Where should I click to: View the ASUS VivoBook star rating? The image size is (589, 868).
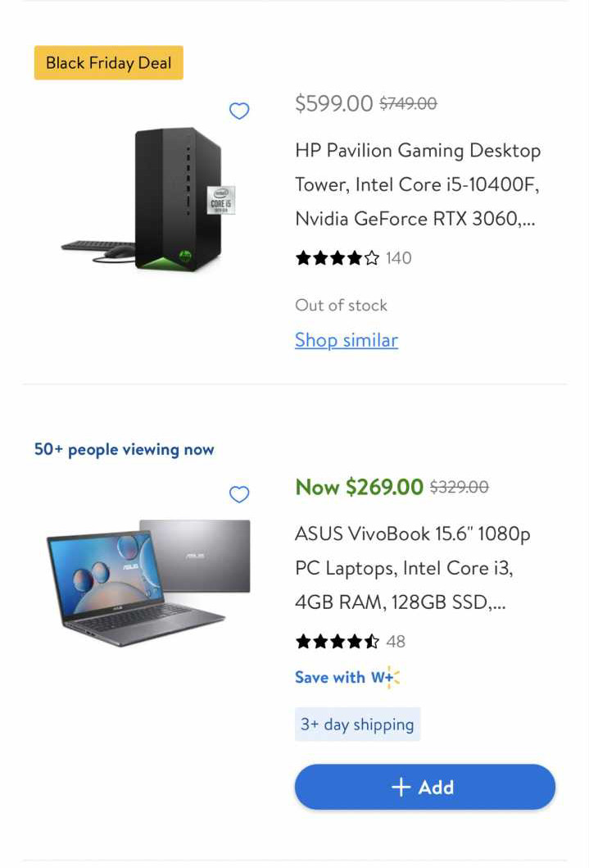tap(338, 642)
